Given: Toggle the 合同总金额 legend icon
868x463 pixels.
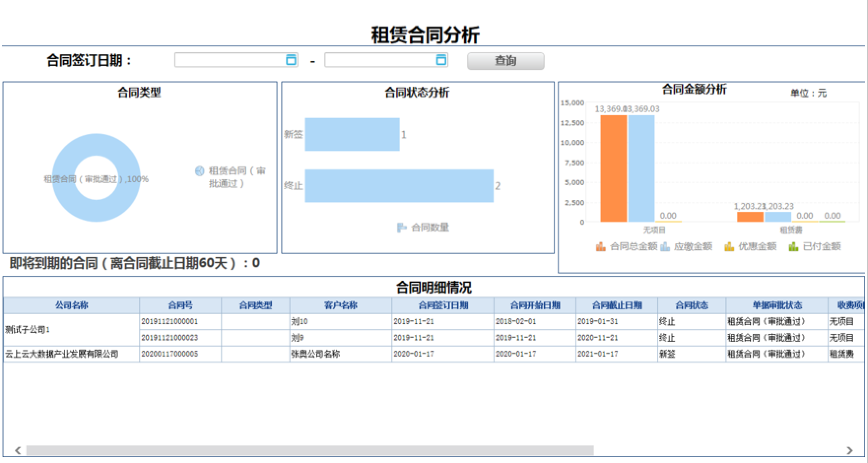Looking at the screenshot, I should click(x=601, y=247).
